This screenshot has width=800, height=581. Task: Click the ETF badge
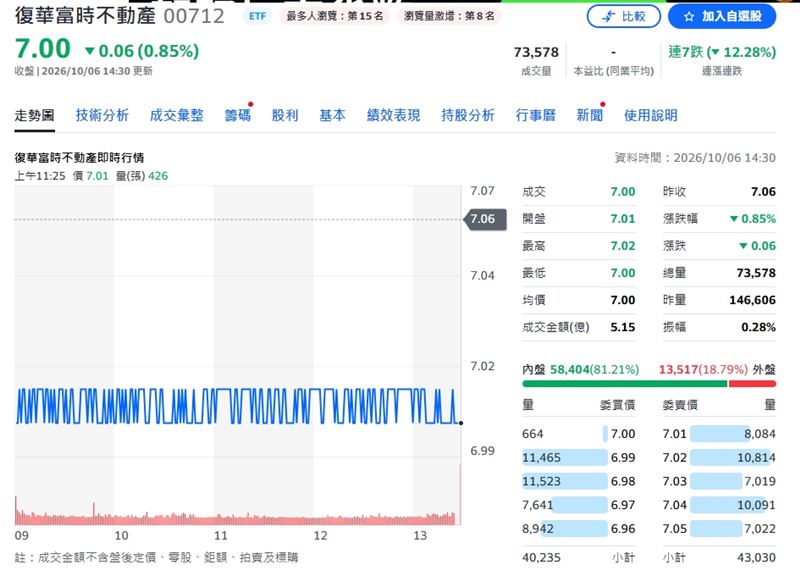click(x=257, y=16)
